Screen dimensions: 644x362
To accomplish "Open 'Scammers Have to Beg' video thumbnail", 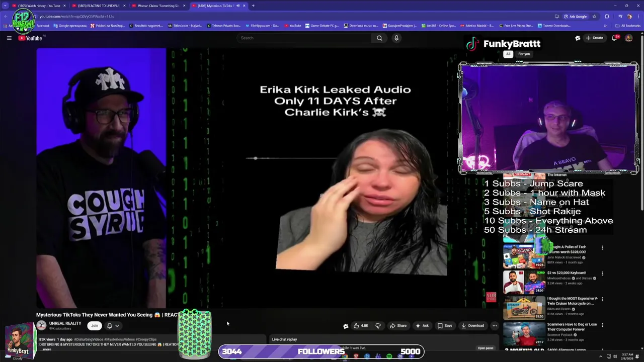I will [524, 333].
